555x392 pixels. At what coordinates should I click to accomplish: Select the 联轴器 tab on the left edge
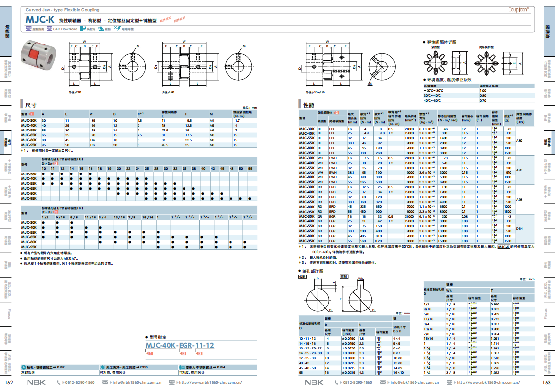point(6,31)
